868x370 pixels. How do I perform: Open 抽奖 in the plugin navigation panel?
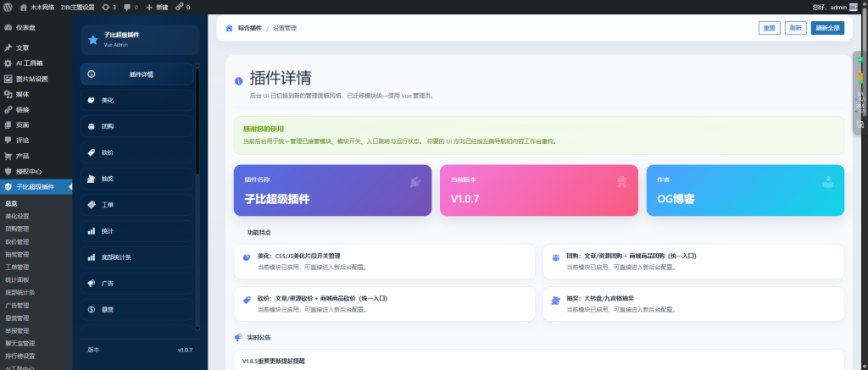click(137, 179)
